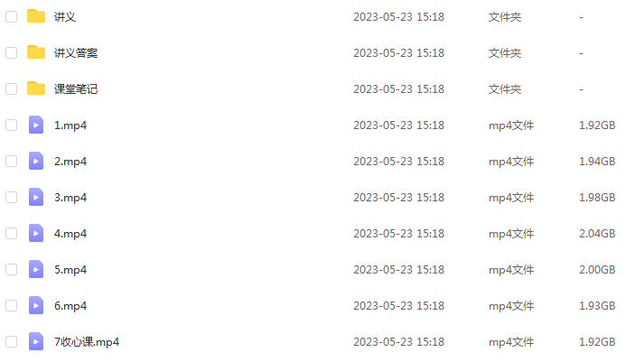644x362 pixels.
Task: Click the video icon for 6.mp4
Action: coord(36,305)
